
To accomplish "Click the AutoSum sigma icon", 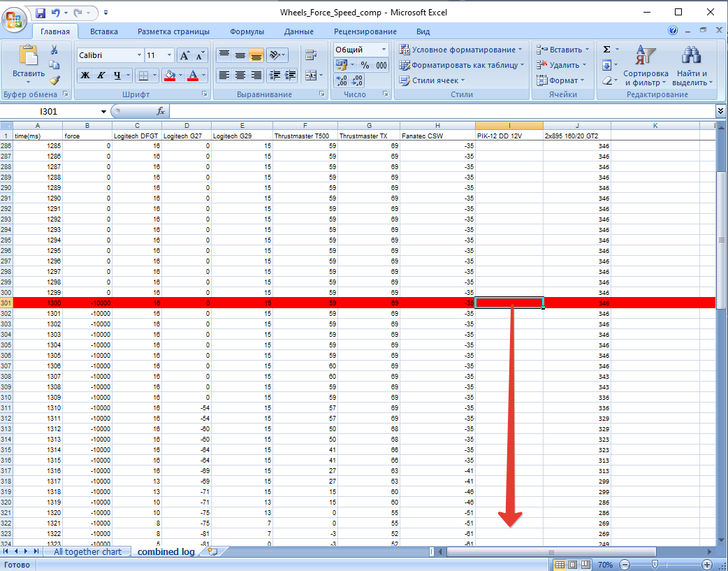I will point(606,50).
